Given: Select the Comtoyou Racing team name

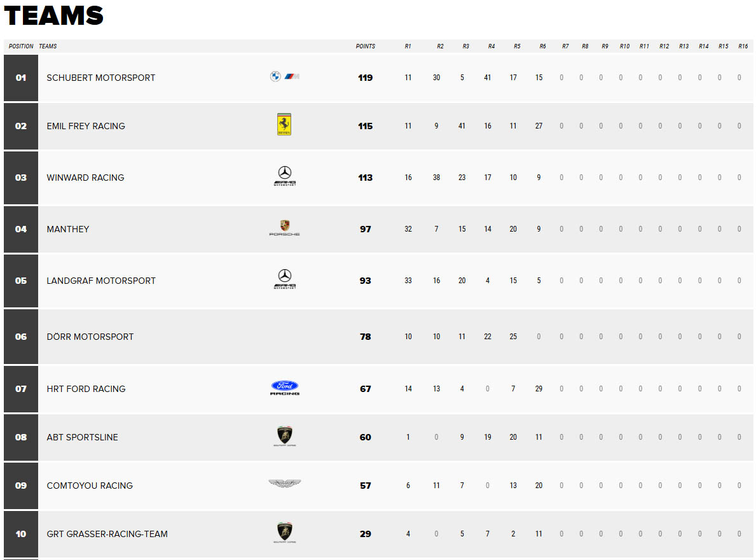Looking at the screenshot, I should pyautogui.click(x=90, y=486).
